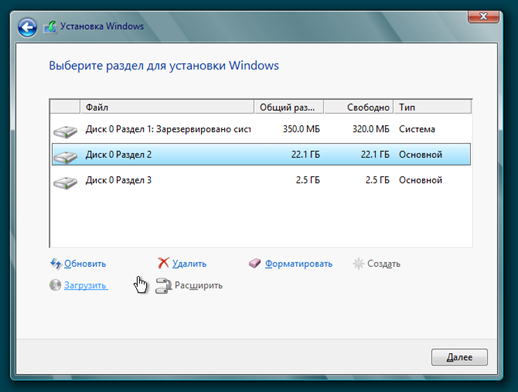Click the refresh icon beside Обновить
Screen dimensions: 518x392
point(56,263)
